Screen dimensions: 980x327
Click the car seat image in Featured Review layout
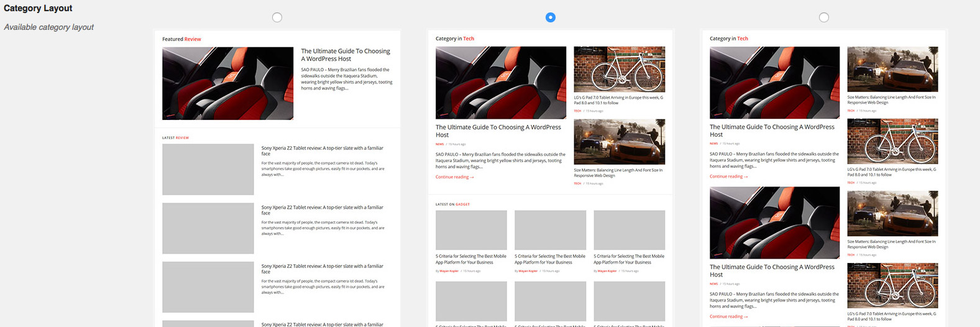[227, 83]
